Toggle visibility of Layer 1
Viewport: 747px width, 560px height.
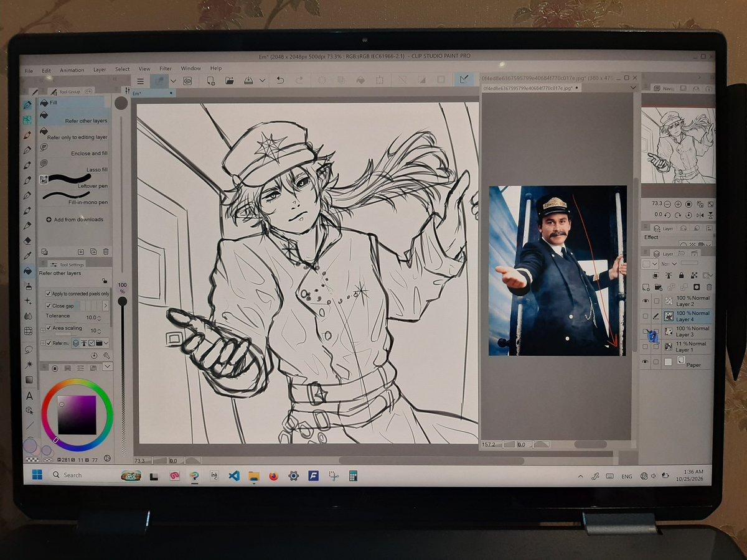click(646, 347)
